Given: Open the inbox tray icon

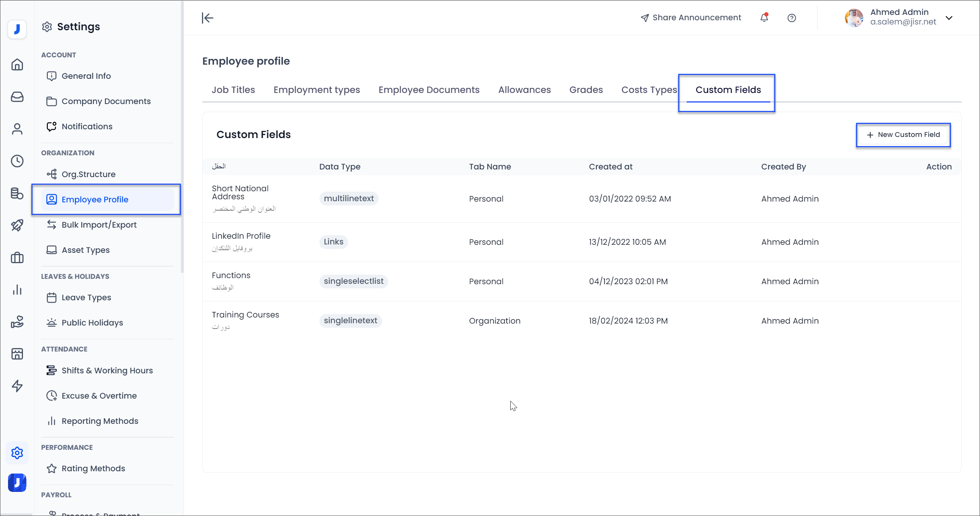Looking at the screenshot, I should 17,97.
